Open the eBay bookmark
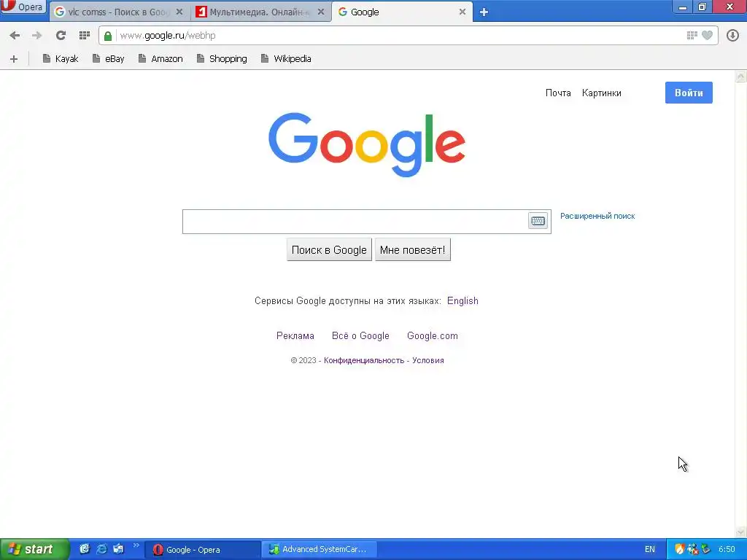This screenshot has width=747, height=560. [109, 58]
